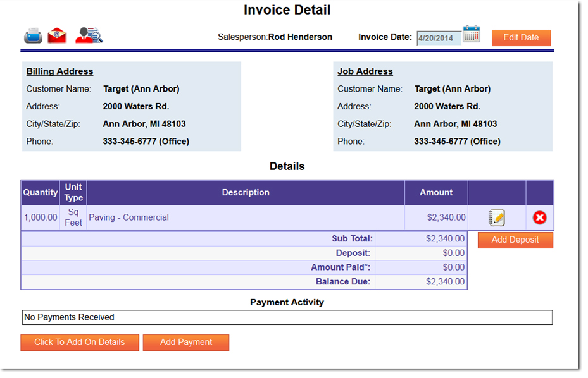Select salesperson name Rod Henderson

300,37
